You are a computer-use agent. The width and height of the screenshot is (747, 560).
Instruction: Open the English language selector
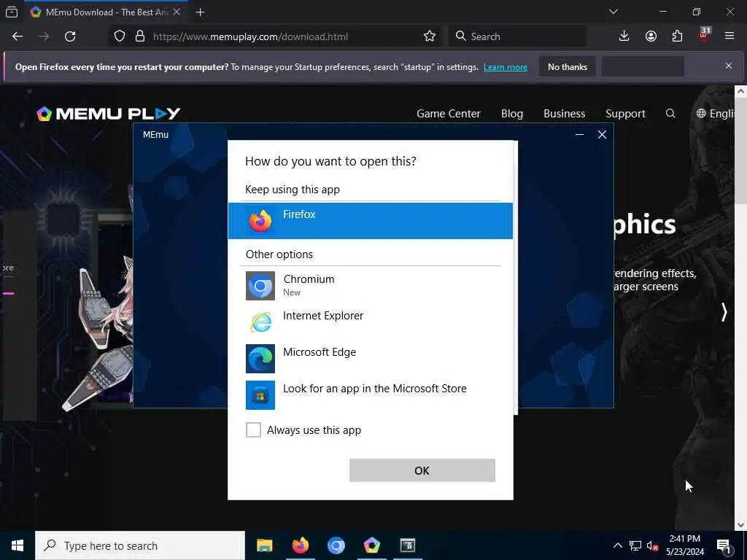point(715,113)
